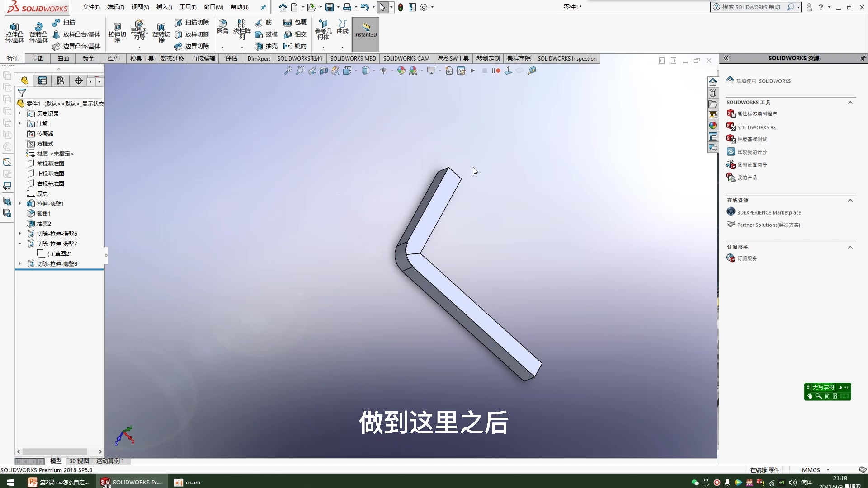This screenshot has width=868, height=488.
Task: Select the 圆角 fillet tool
Action: 222,27
